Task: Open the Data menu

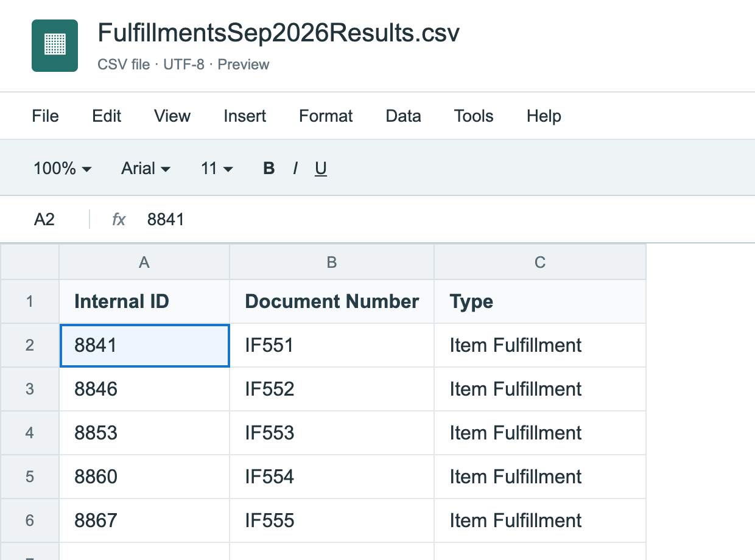Action: [403, 116]
